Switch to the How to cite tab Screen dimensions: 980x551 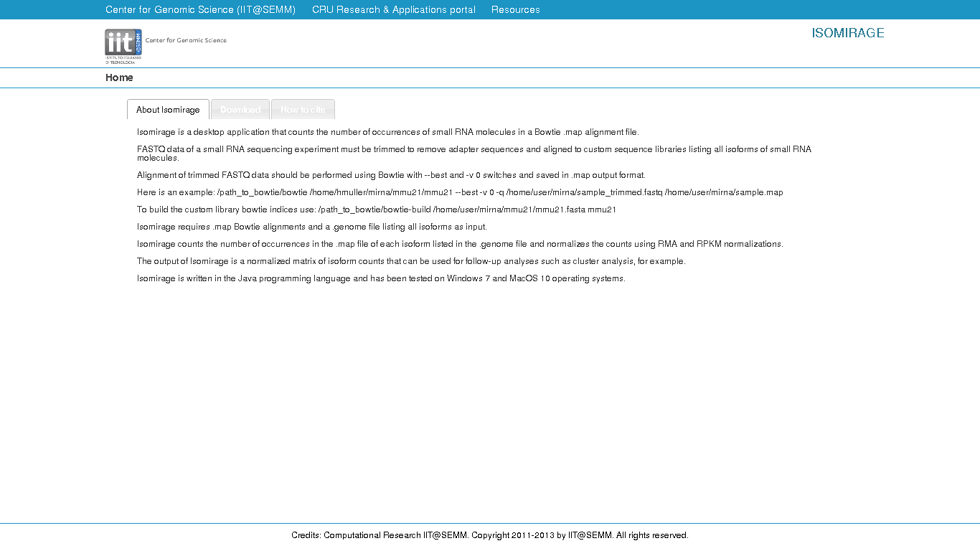tap(303, 110)
